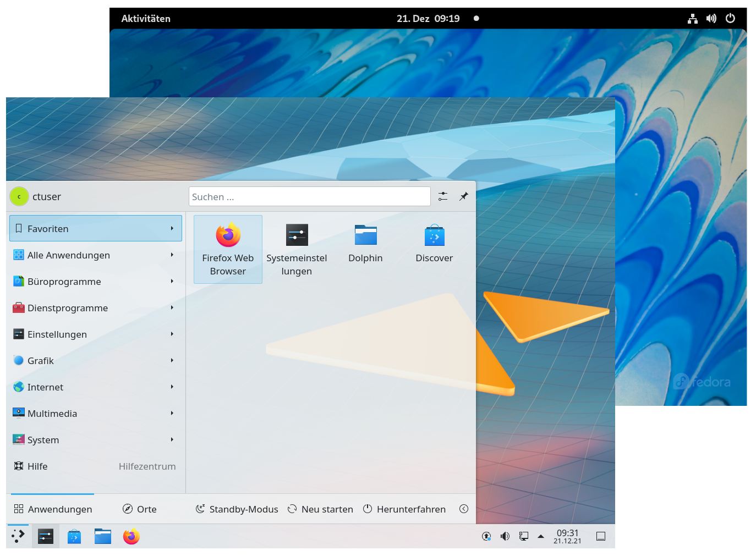Open the volume icon in KDE tray
This screenshot has width=756, height=556.
505,536
